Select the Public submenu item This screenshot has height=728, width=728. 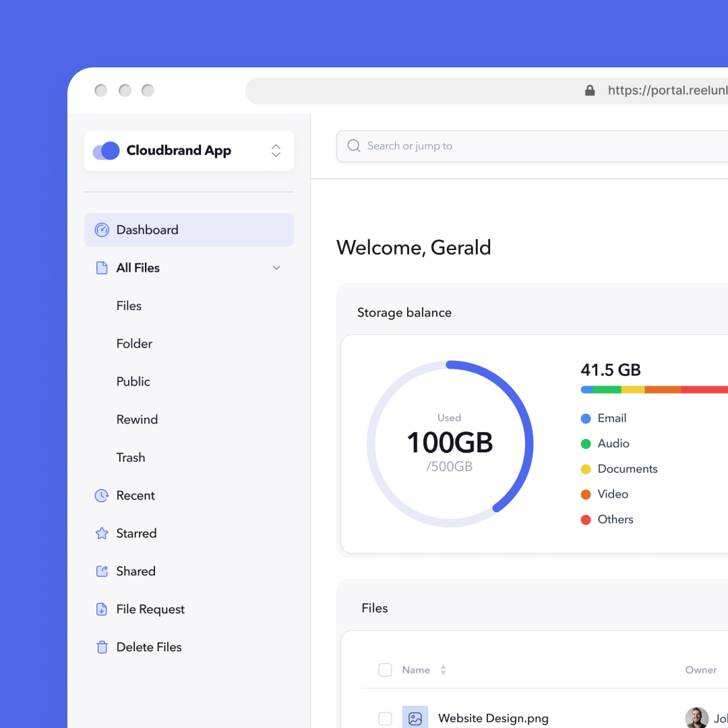point(133,382)
